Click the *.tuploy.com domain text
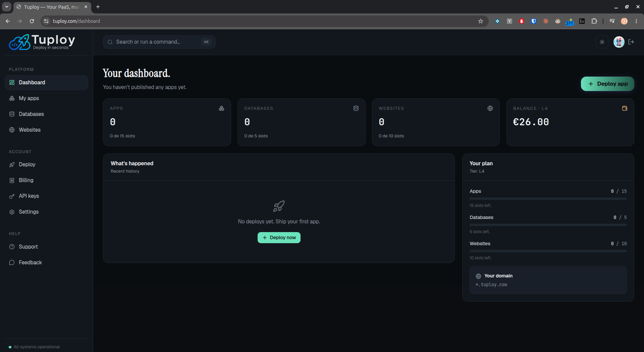 click(x=491, y=285)
